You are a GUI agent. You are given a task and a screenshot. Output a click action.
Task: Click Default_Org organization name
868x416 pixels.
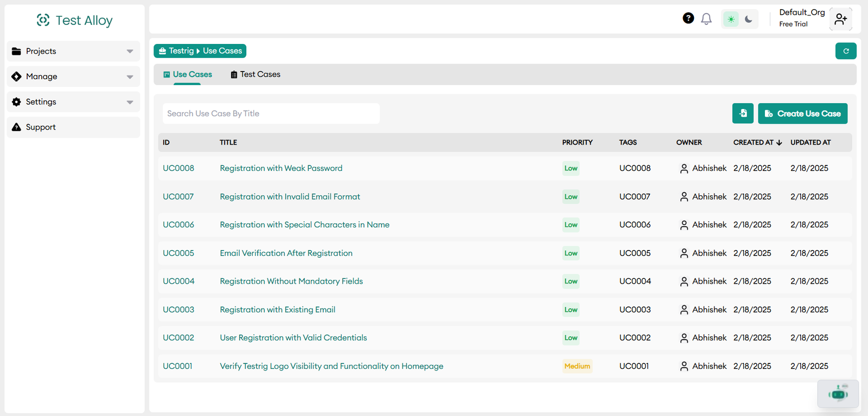802,12
